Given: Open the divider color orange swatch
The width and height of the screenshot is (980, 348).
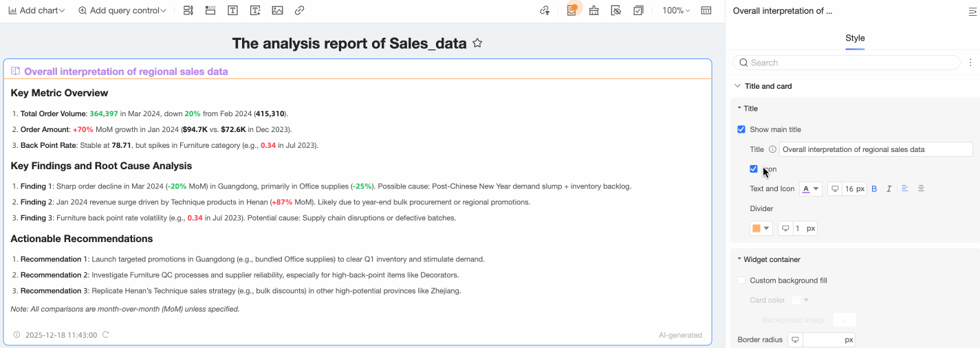Looking at the screenshot, I should pyautogui.click(x=761, y=228).
